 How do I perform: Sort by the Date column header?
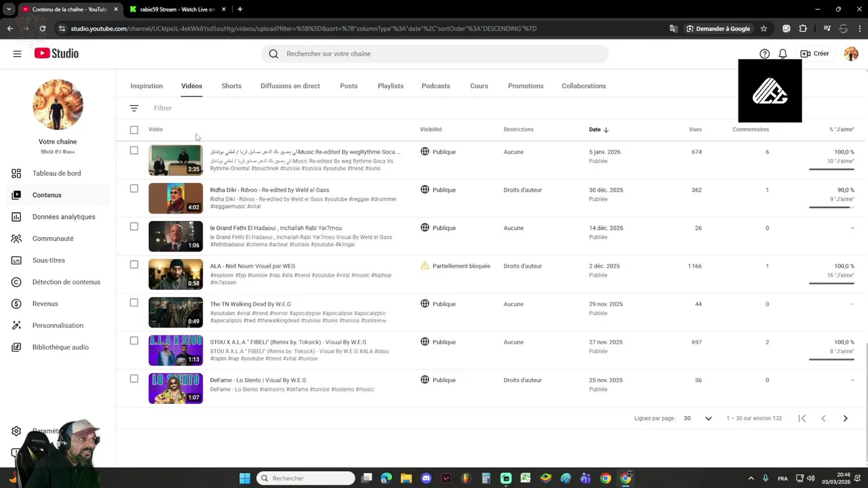599,129
